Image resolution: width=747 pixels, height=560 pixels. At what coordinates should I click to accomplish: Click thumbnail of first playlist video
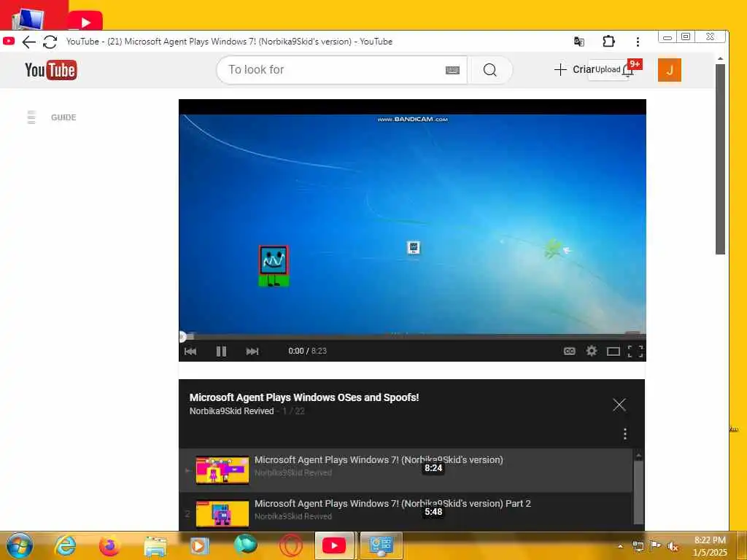[x=222, y=470]
